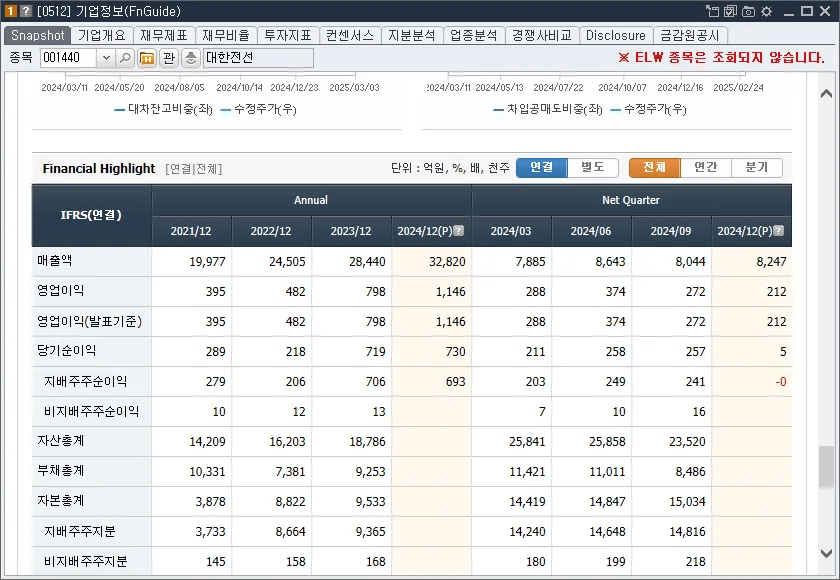Open the 경쟁사비교 tab

(x=542, y=35)
